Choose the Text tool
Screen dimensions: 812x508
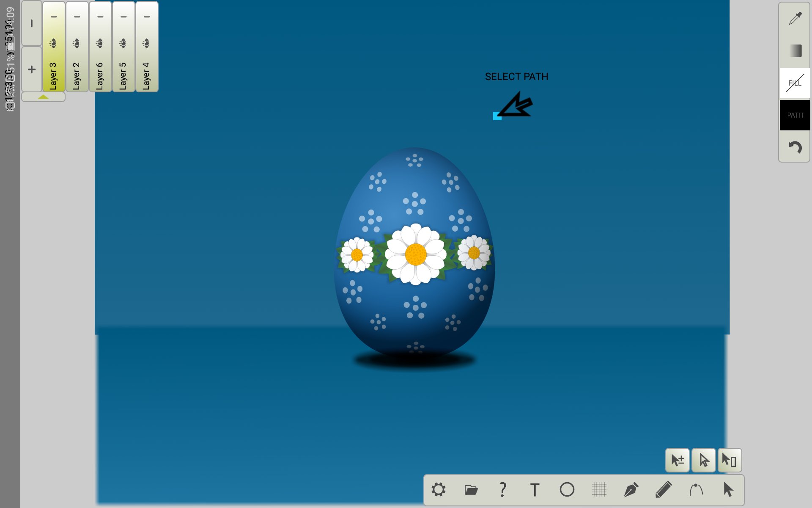[535, 489]
